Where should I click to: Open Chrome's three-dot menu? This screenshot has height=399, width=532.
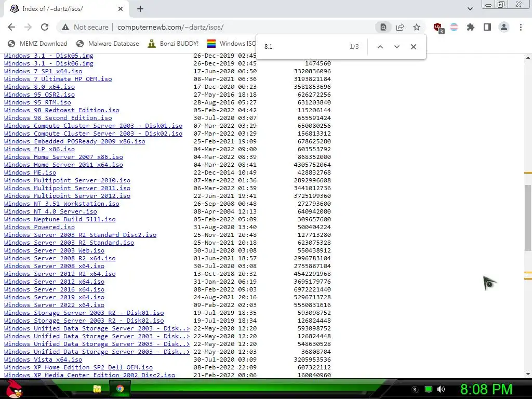point(521,27)
